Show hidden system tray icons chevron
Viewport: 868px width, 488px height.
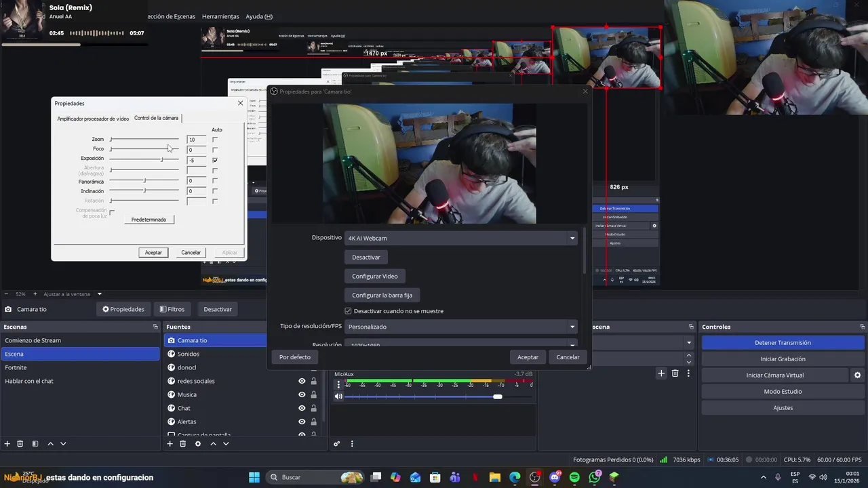[x=764, y=477]
